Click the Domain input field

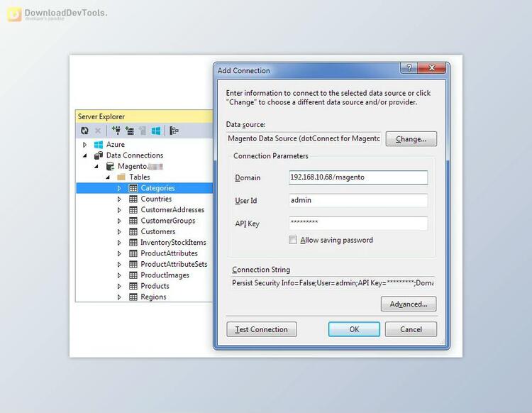(358, 177)
